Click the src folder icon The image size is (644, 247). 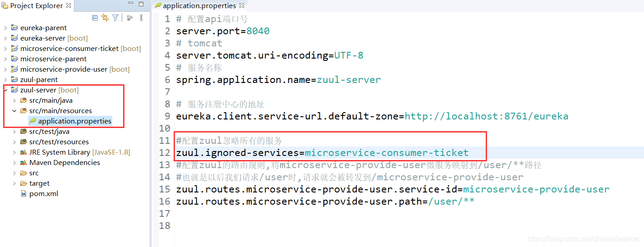[23, 173]
